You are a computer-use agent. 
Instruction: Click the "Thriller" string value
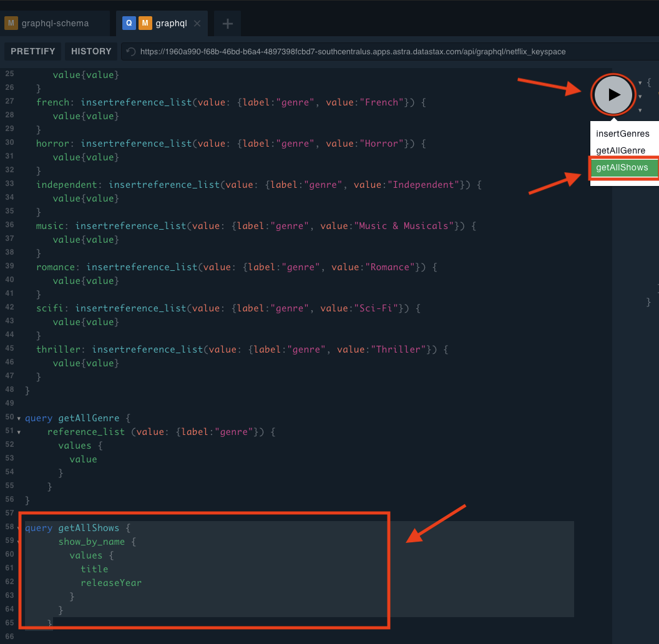[x=398, y=349]
